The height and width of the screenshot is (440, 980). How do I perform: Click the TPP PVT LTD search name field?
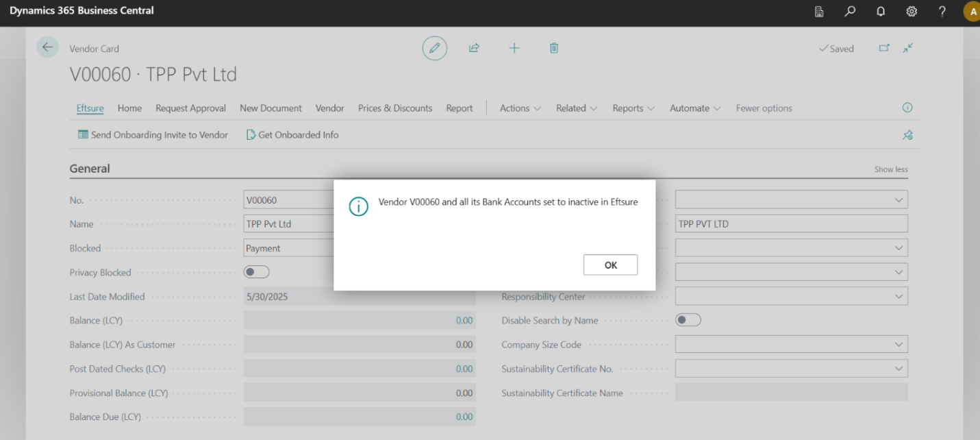[x=792, y=224]
